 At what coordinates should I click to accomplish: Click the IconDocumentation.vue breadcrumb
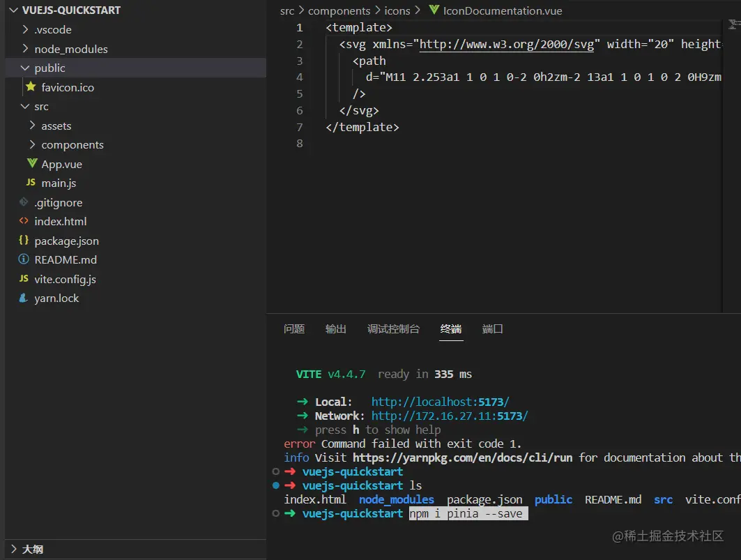click(503, 11)
